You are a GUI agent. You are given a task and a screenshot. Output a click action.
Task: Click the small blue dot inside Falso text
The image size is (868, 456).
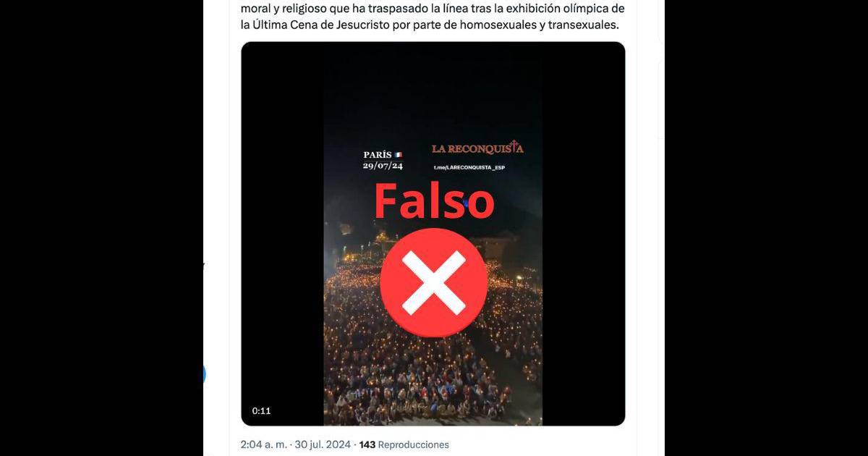click(467, 203)
